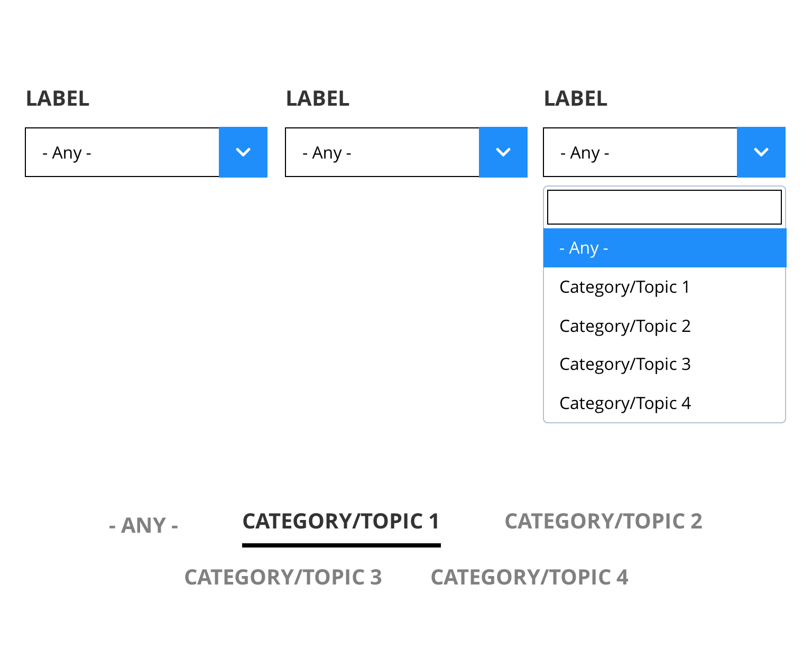Focus the search field in the open dropdown

coord(665,207)
